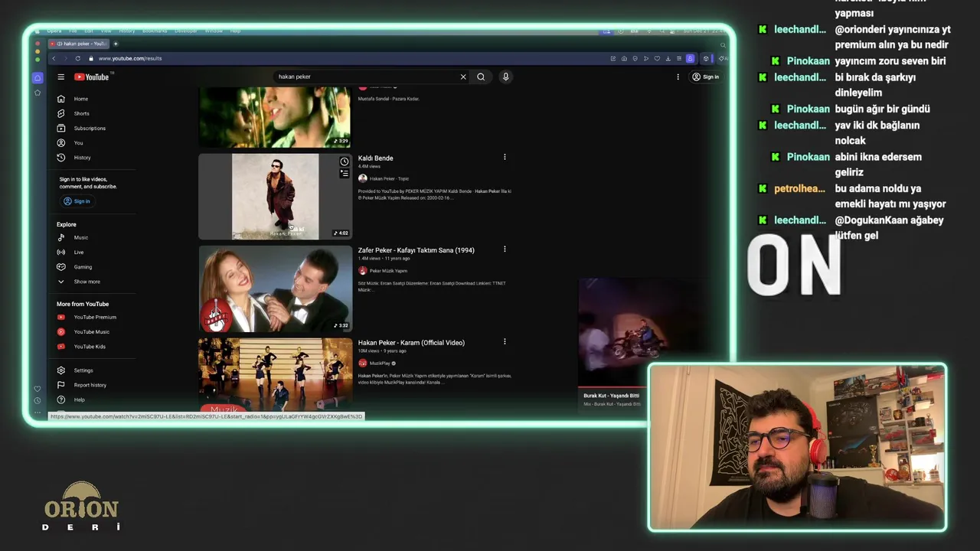Open Zafer Peker - Kafayı Taktım Sana title
The image size is (980, 551).
tap(416, 250)
